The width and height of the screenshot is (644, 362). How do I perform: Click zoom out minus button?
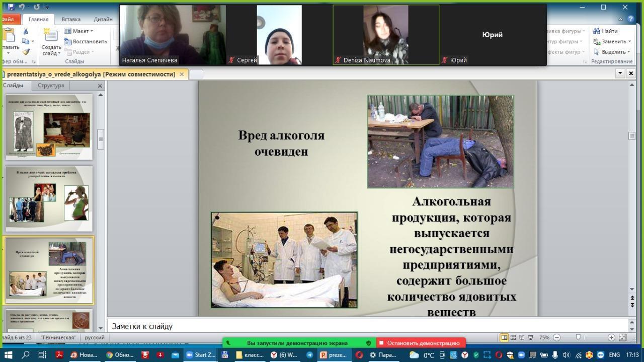[x=556, y=337]
